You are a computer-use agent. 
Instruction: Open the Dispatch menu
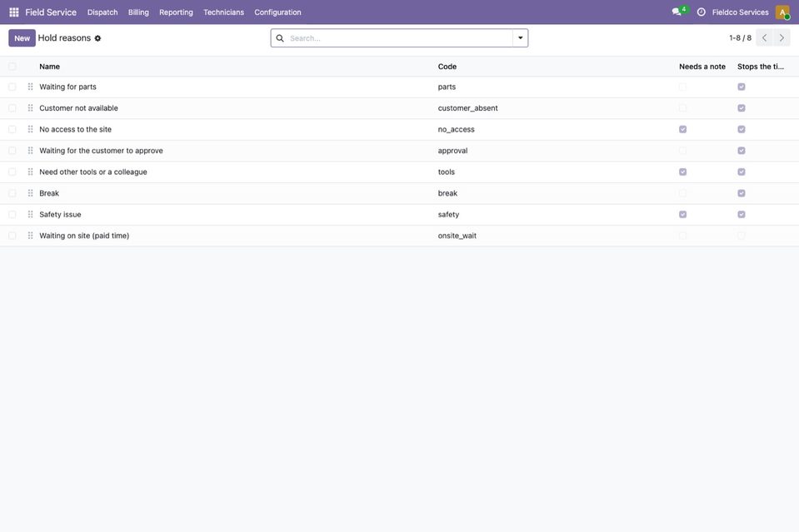(102, 12)
